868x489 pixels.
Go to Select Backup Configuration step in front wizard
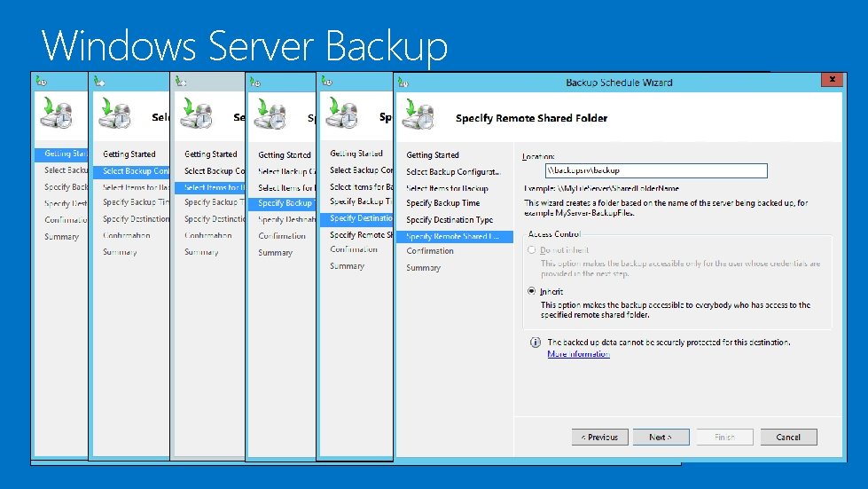[x=453, y=171]
